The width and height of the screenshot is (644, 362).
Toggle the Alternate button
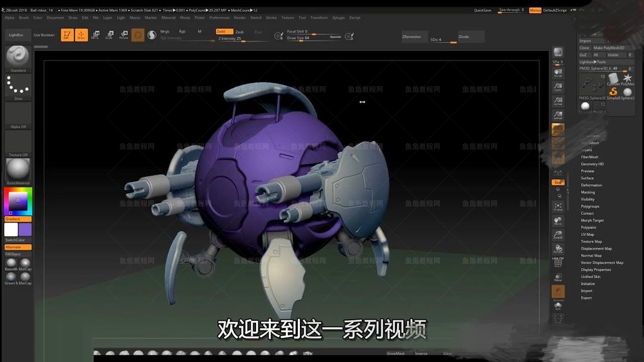coord(18,247)
